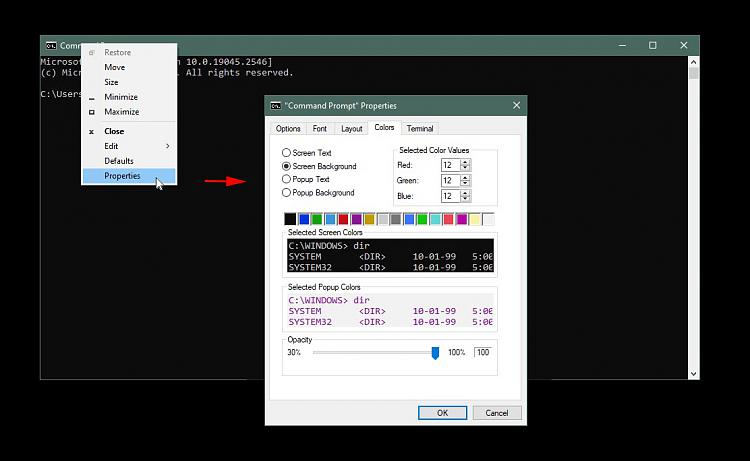Select Minimize in the context menu
Screen dimensions: 750x461
pyautogui.click(x=129, y=97)
